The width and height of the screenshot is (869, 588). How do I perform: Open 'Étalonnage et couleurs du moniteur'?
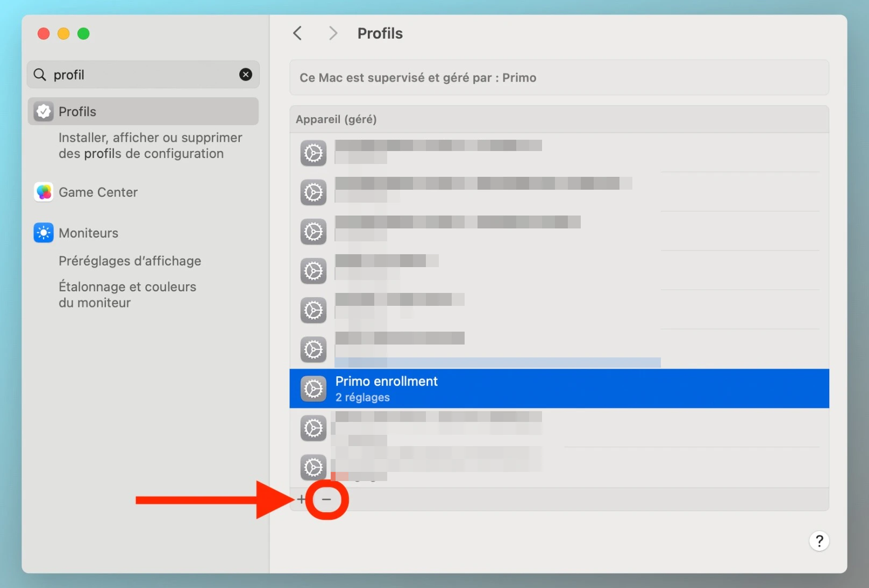pyautogui.click(x=127, y=295)
